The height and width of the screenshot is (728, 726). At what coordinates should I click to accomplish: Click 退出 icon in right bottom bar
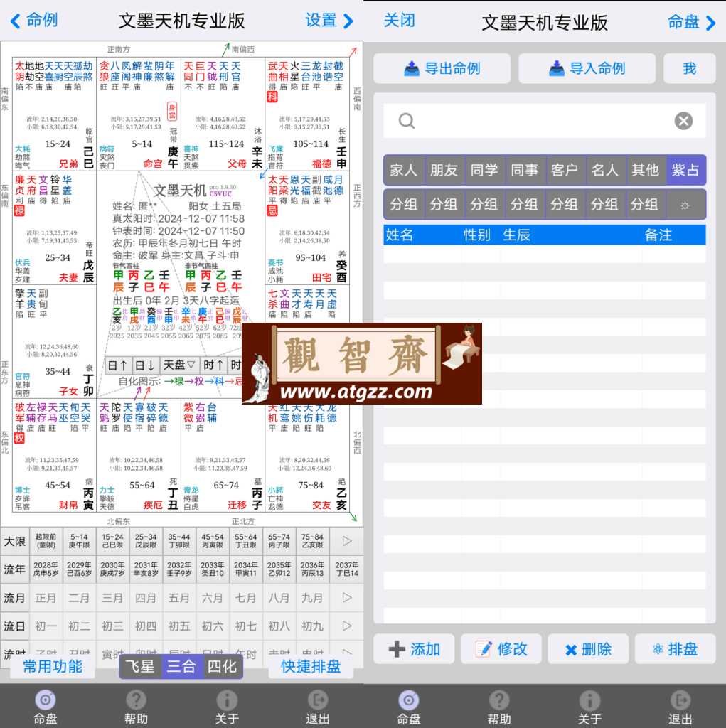click(x=680, y=708)
